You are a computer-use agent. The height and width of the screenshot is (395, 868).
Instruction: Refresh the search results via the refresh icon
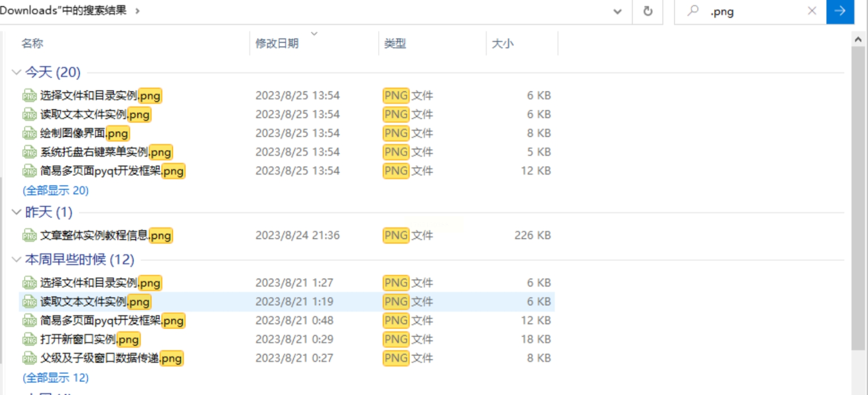(647, 11)
